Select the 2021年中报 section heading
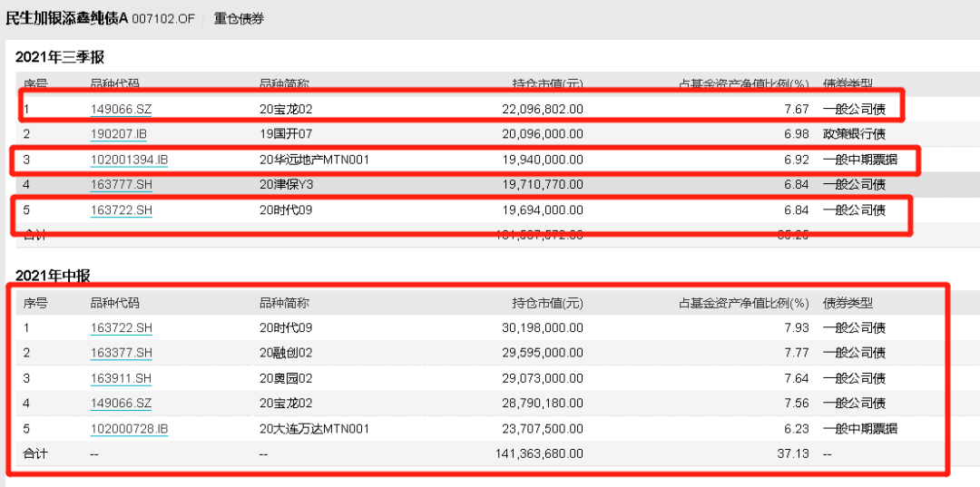Viewport: 980px width, 487px height. (x=53, y=276)
